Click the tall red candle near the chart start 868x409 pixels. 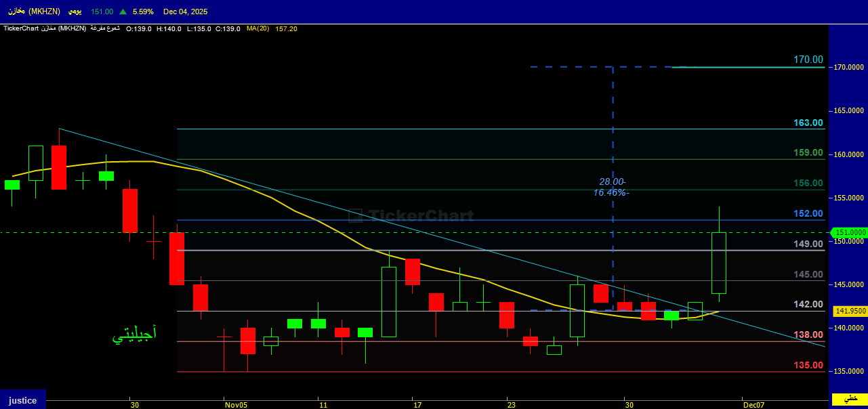pos(59,167)
